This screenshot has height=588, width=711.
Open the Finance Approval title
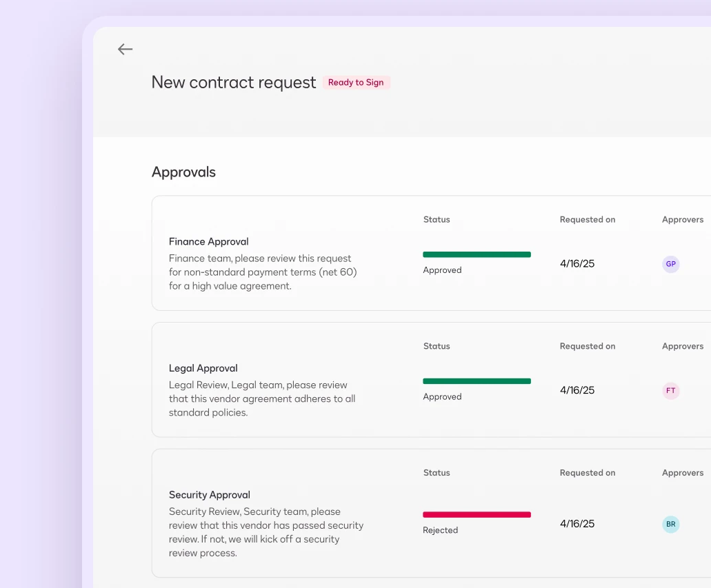tap(208, 242)
